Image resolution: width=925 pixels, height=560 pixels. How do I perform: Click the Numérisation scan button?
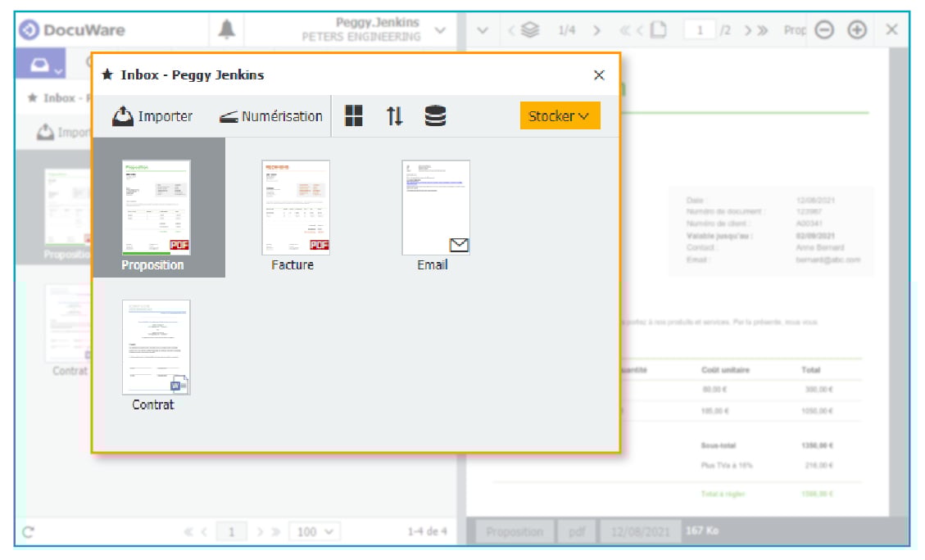pos(271,116)
